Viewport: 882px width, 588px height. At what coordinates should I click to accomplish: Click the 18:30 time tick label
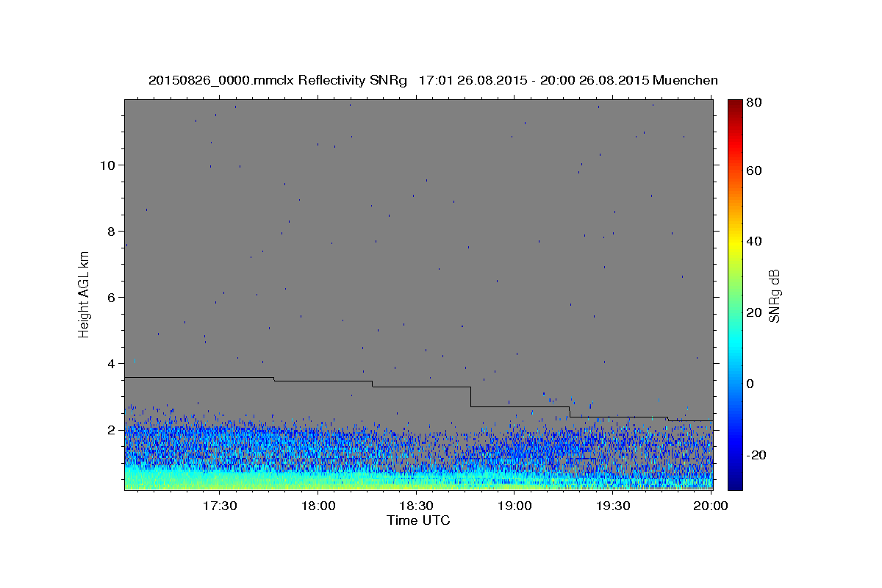pyautogui.click(x=416, y=506)
